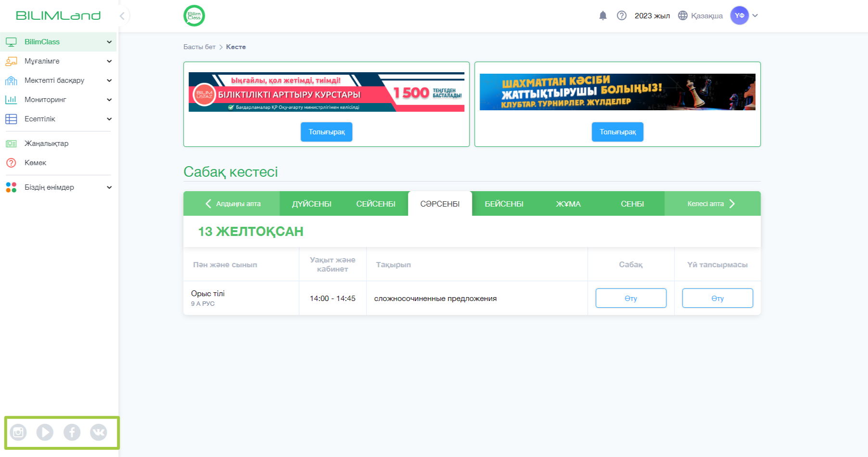
Task: Click Өту button in Үй тапсырмасы column
Action: pos(717,298)
